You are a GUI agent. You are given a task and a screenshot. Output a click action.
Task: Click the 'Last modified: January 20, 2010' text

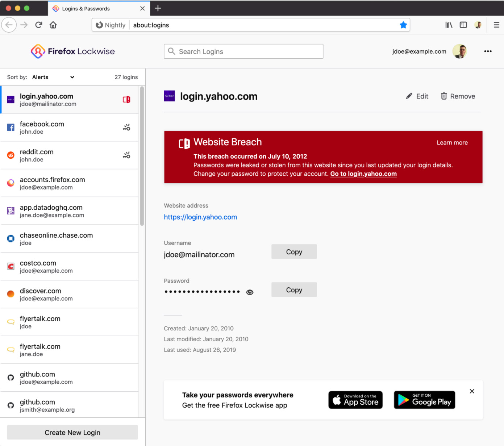pyautogui.click(x=206, y=339)
